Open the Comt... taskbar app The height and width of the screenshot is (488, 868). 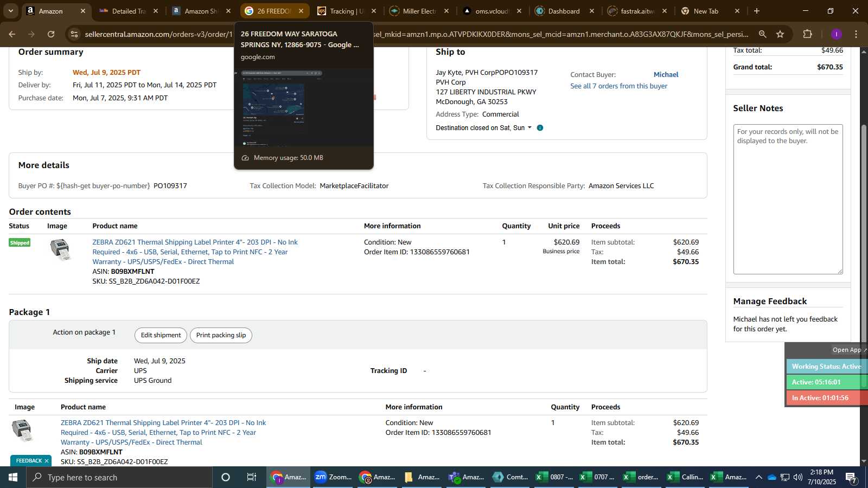coord(510,477)
